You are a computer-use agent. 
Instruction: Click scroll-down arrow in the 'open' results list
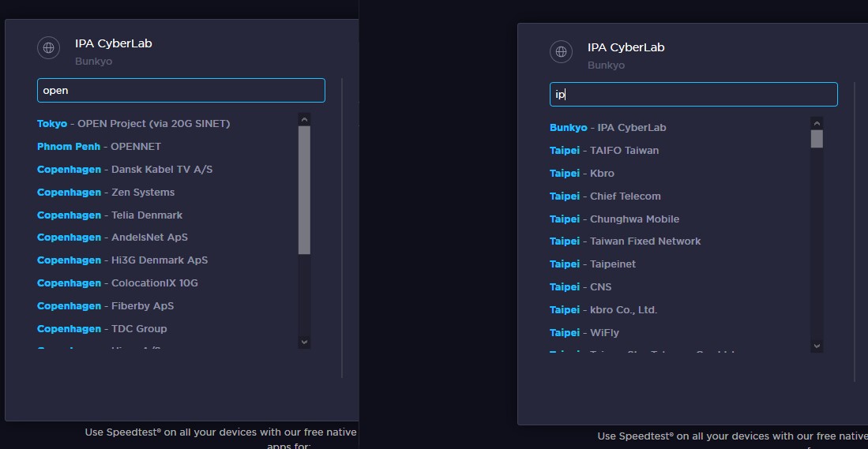pos(305,342)
